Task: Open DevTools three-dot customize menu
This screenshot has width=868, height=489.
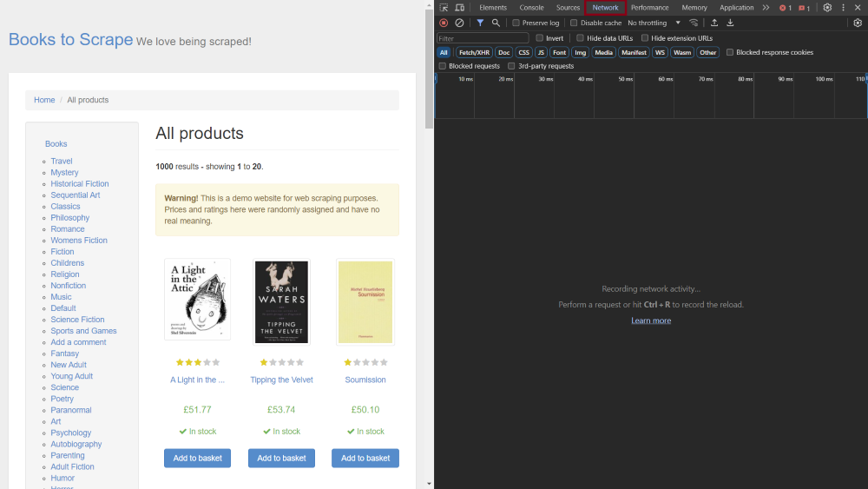Action: pos(843,8)
